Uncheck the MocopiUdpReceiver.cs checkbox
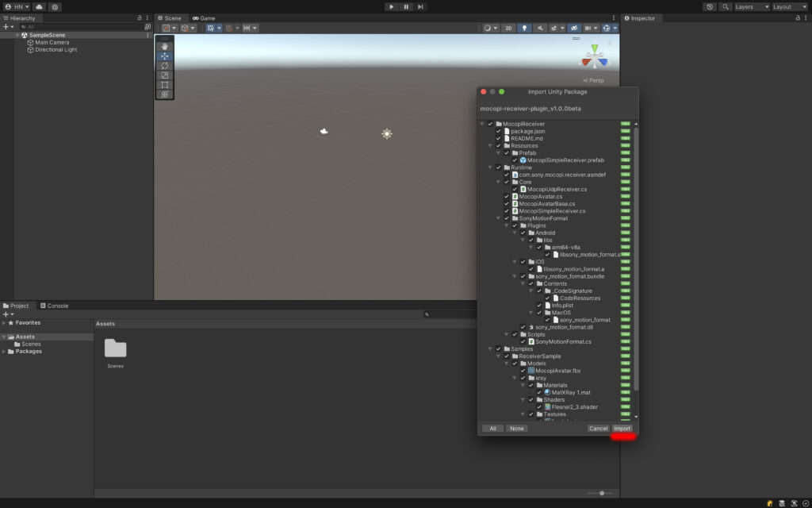 pos(515,189)
